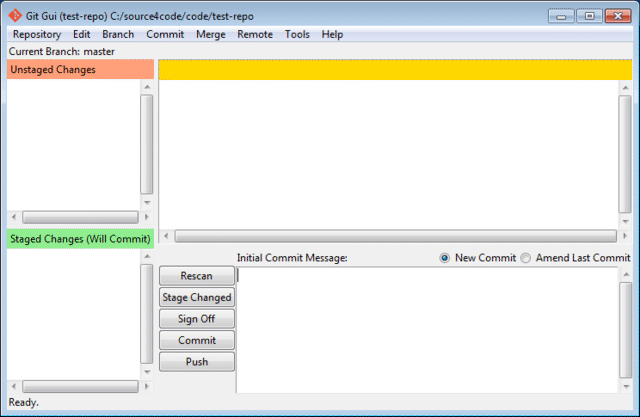Click the Staged Changes scroll left arrow
This screenshot has height=417, width=640.
14,386
